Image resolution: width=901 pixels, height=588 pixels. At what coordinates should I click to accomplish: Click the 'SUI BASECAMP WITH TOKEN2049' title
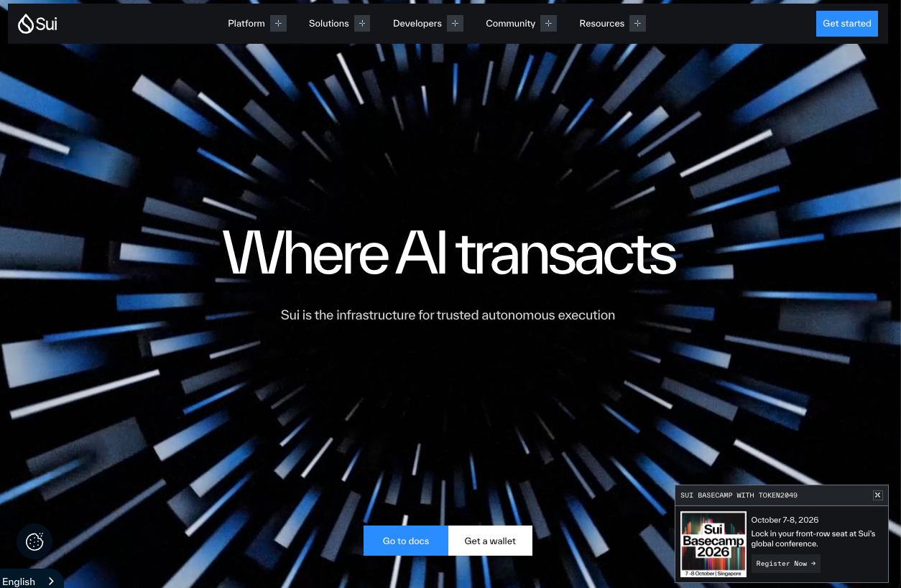click(739, 495)
